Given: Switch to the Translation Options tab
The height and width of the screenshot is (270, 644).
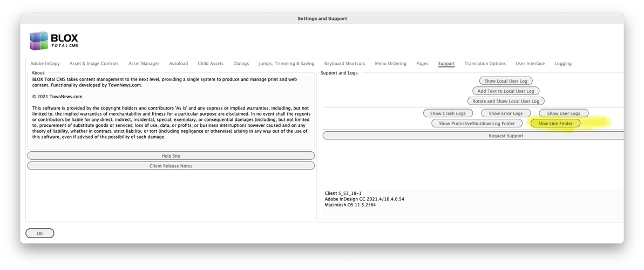Looking at the screenshot, I should [485, 64].
